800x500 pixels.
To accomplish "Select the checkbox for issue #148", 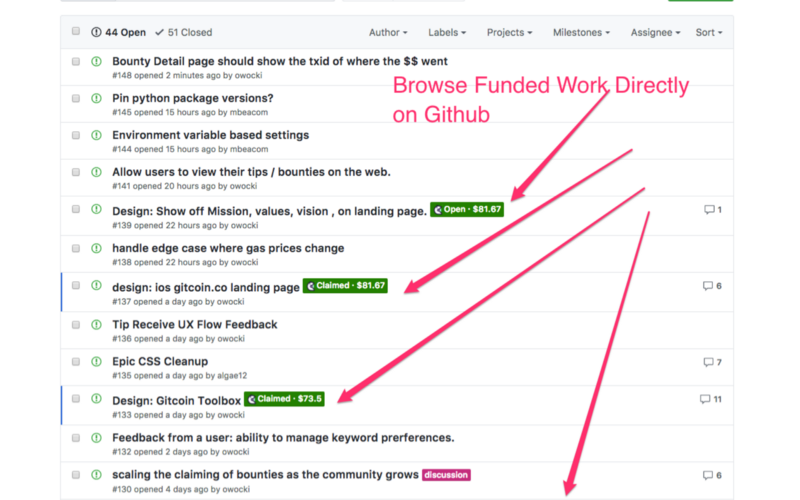I will (x=76, y=62).
